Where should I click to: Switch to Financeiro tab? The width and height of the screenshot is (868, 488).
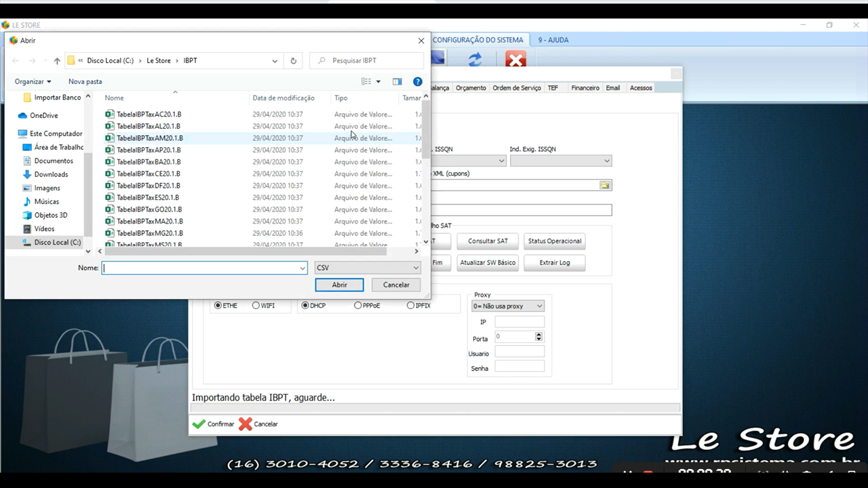(585, 88)
